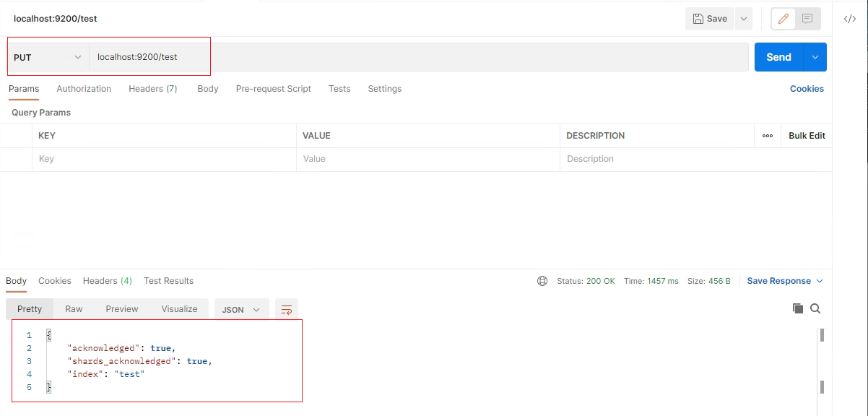Open the response Cookies tab
The height and width of the screenshot is (416, 868).
tap(55, 281)
